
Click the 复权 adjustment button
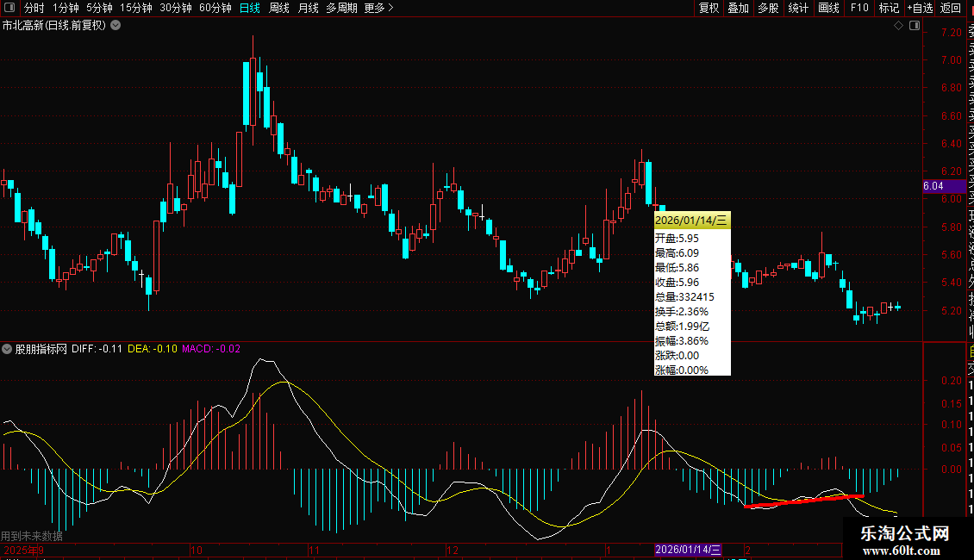[x=709, y=8]
